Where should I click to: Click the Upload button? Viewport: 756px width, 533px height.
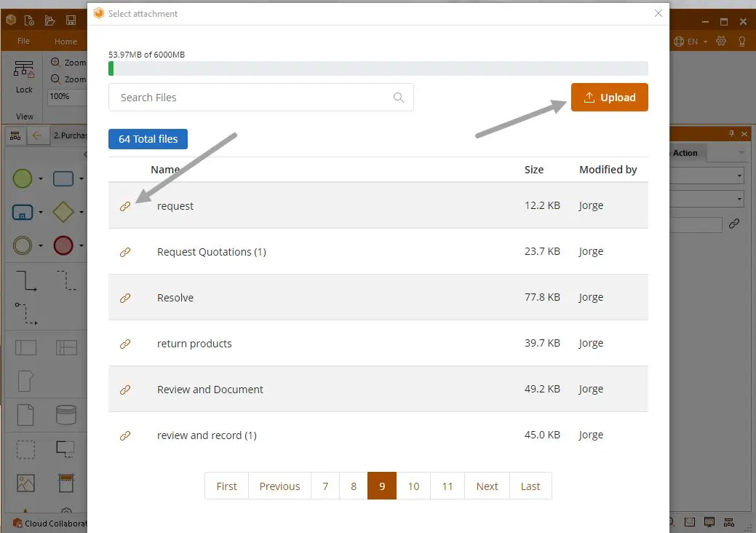tap(610, 98)
